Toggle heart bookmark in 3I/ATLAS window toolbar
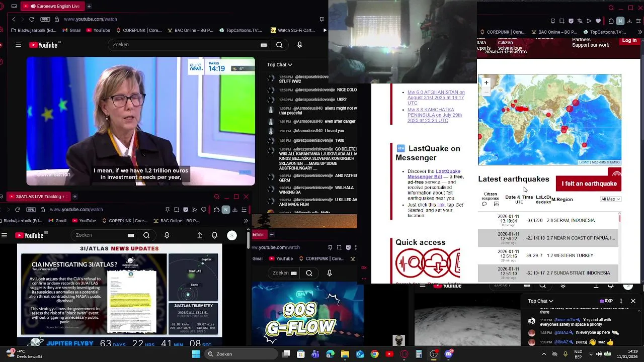 (204, 210)
